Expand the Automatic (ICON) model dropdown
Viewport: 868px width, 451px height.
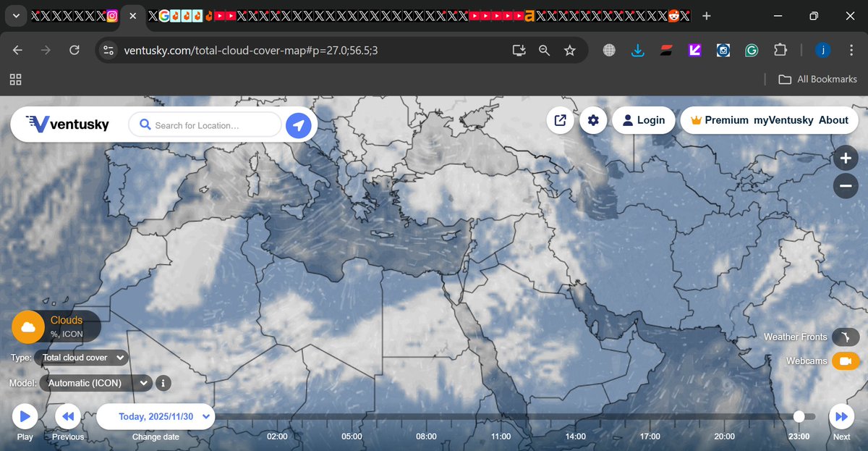(96, 383)
